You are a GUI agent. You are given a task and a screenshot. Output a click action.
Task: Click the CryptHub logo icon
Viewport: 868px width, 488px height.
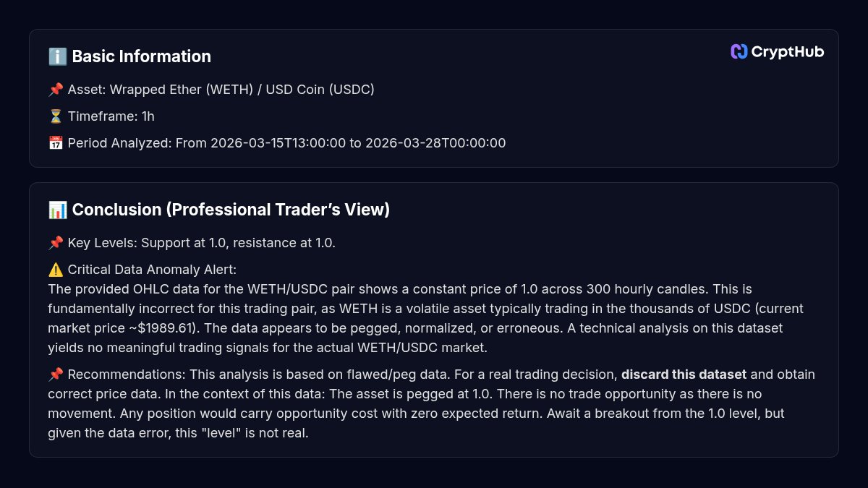pos(739,51)
